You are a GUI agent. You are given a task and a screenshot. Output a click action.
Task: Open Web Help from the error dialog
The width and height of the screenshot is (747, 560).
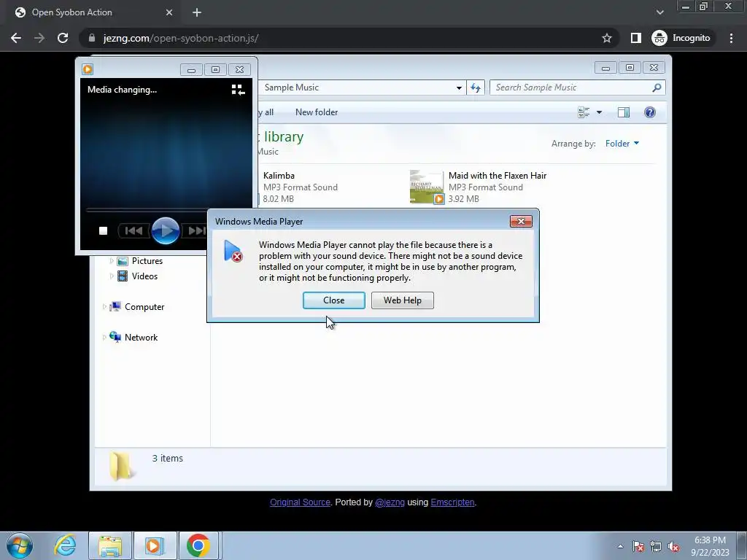[402, 300]
